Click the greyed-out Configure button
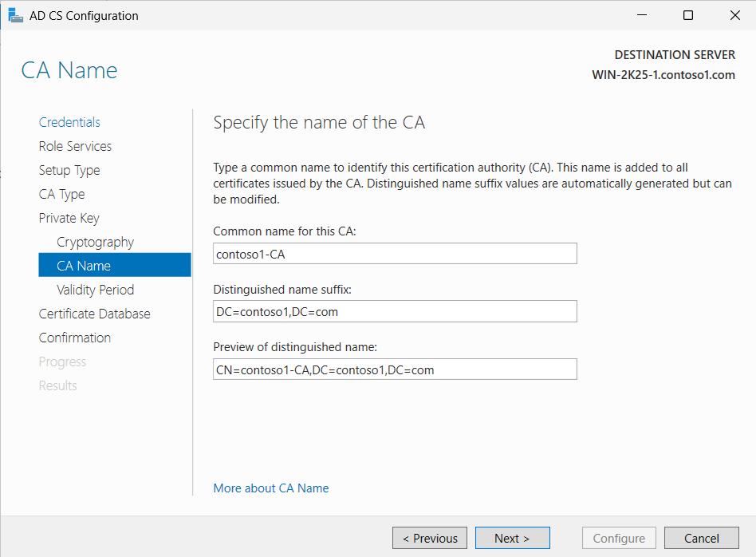 (x=619, y=538)
